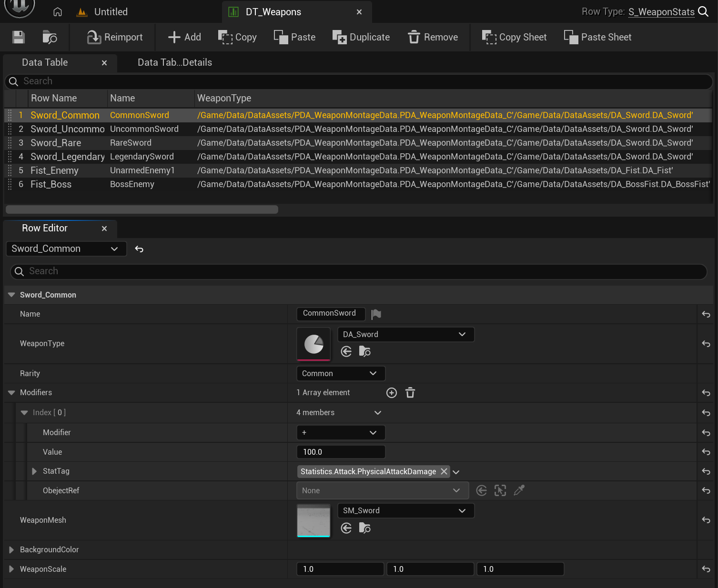Add an element to Modifiers array
This screenshot has height=588, width=718.
392,393
